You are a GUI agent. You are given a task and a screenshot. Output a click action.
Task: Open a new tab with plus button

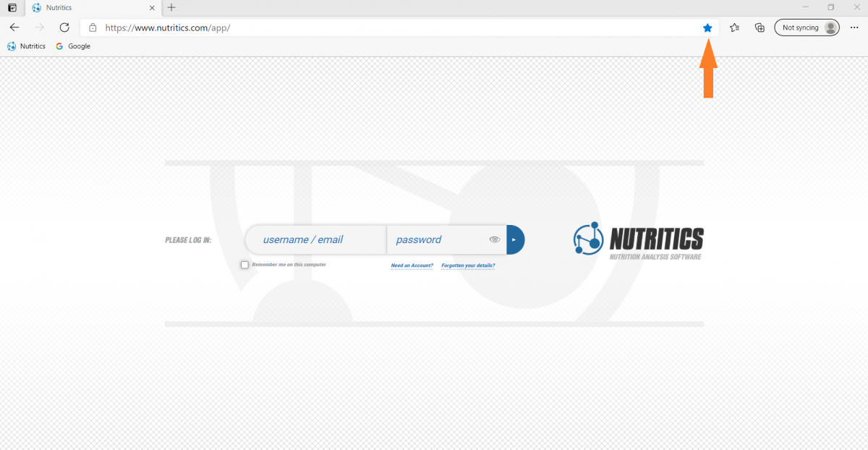coord(171,8)
